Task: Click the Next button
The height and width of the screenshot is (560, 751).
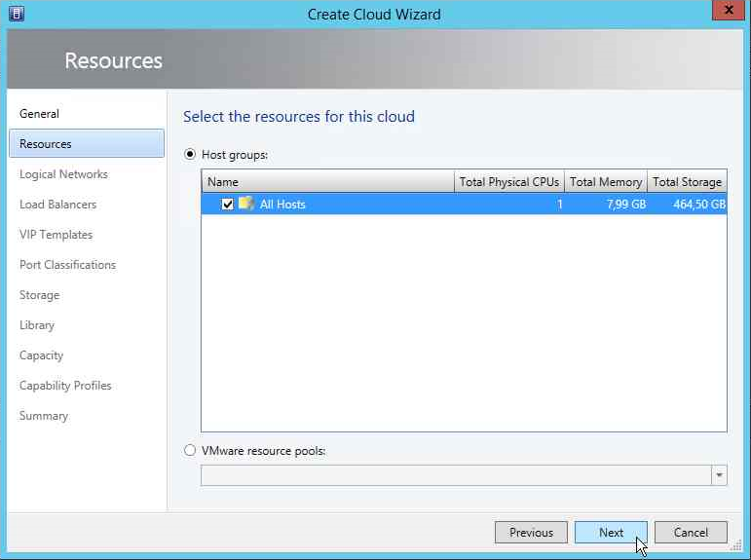Action: (611, 532)
